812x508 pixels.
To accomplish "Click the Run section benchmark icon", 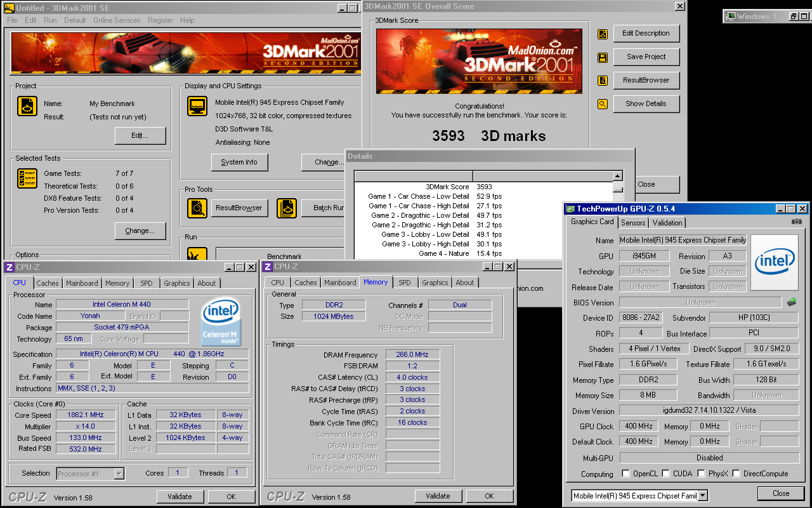I will tap(197, 254).
